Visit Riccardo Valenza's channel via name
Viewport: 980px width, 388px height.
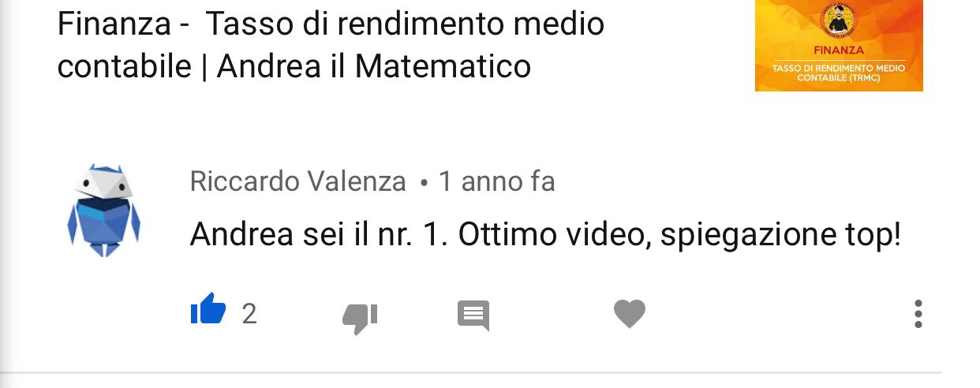click(298, 182)
